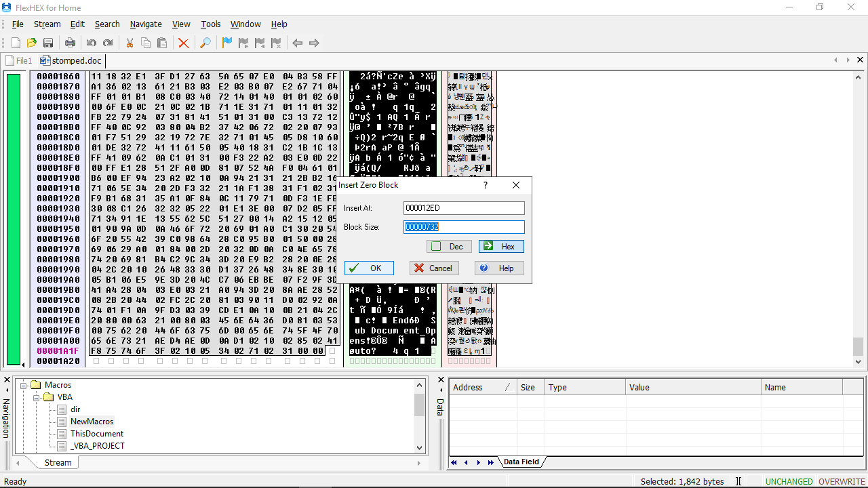Open the Stream menu
Viewport: 868px width, 488px height.
click(47, 24)
